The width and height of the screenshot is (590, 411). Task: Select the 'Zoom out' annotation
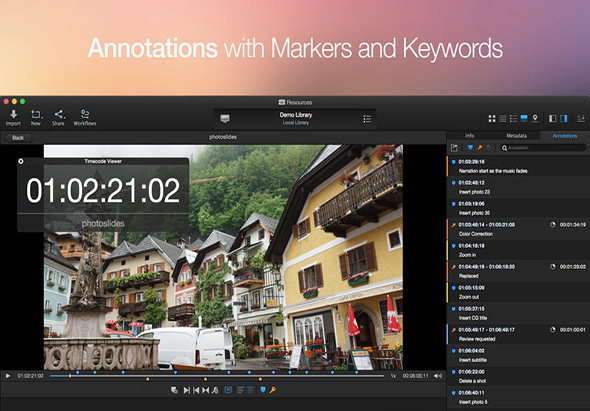pyautogui.click(x=518, y=292)
